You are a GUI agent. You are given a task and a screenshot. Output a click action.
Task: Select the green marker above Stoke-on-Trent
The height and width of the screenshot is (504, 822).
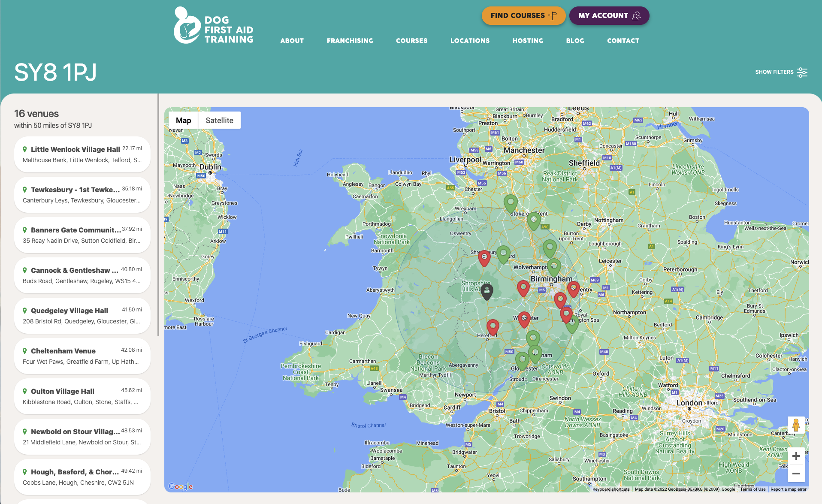(511, 203)
